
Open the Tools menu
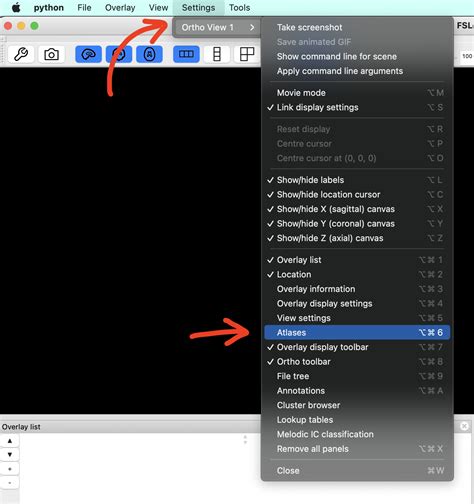[x=239, y=7]
